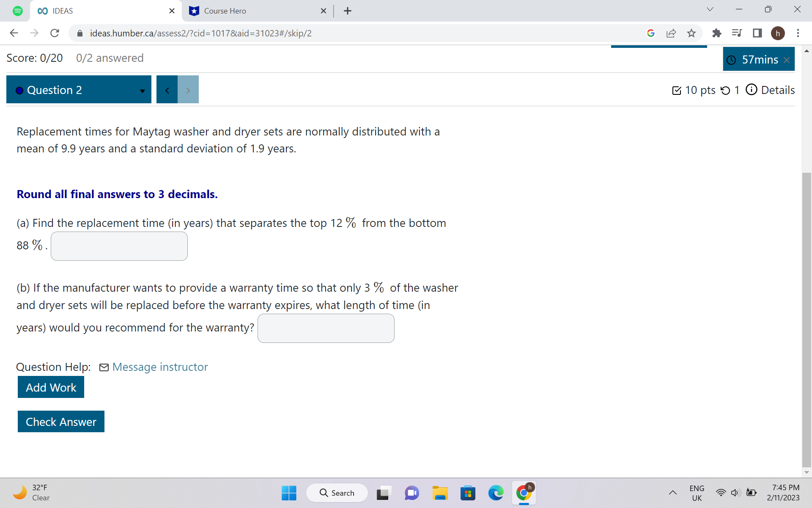Click the answer box for part (a)

pos(119,246)
